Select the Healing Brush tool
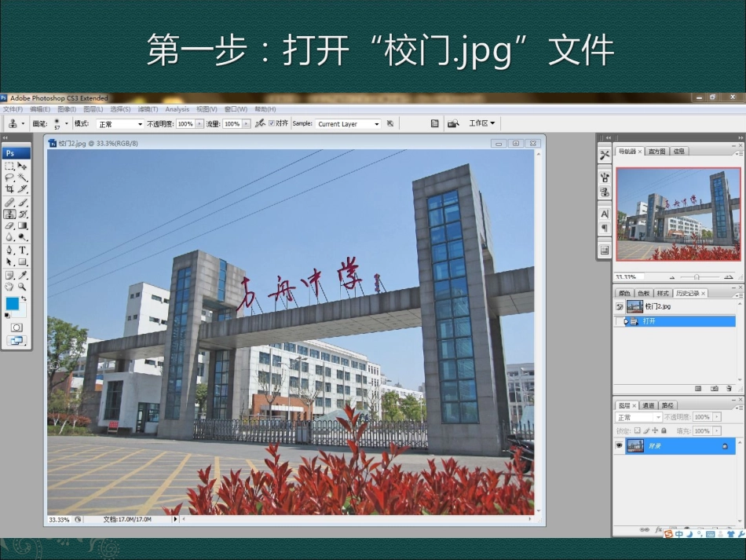This screenshot has height=560, width=746. [x=9, y=203]
